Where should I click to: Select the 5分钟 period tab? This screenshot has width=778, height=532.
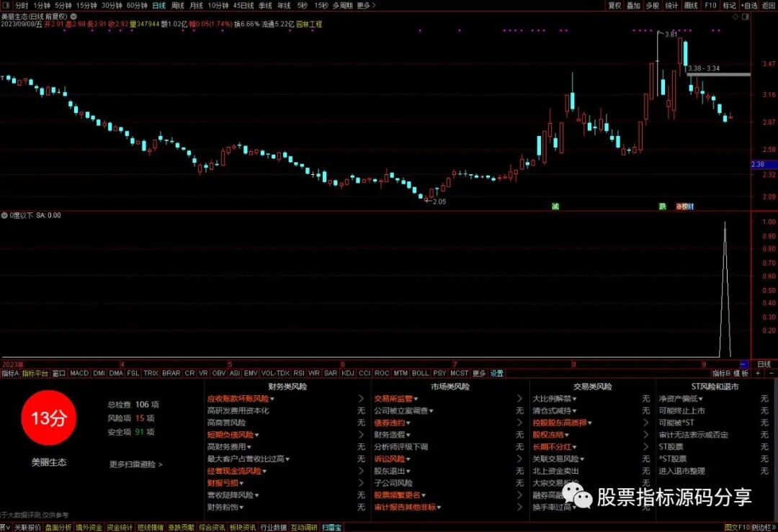[63, 6]
